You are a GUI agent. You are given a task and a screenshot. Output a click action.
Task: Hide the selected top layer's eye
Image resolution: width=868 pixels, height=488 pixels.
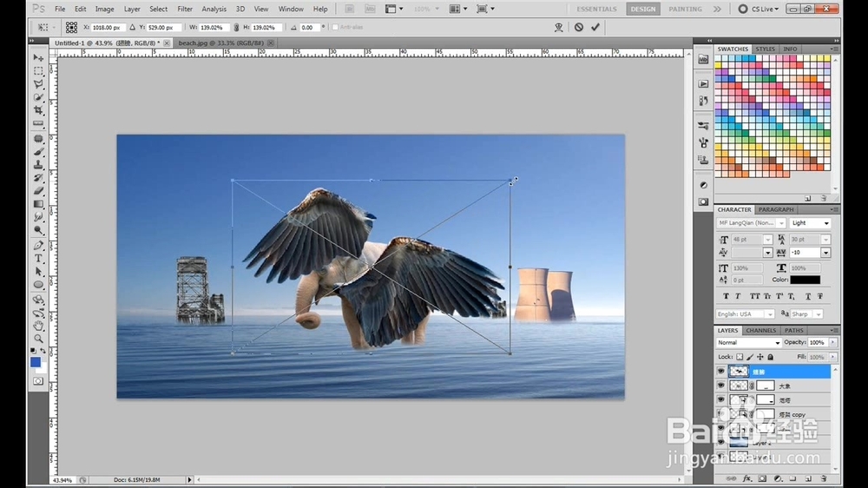[720, 372]
